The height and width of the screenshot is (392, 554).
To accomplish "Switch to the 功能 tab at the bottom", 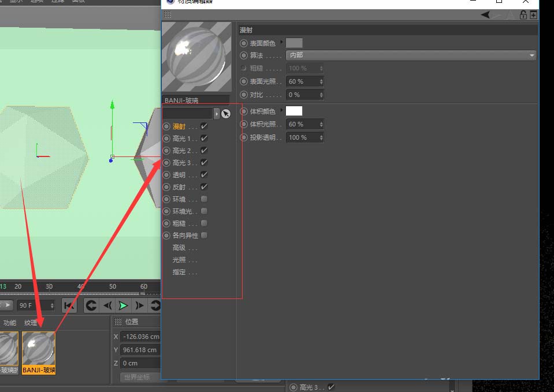I will [11, 323].
